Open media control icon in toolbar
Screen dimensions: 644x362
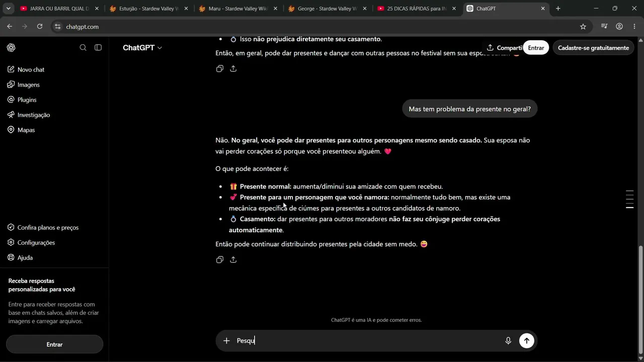pyautogui.click(x=604, y=27)
